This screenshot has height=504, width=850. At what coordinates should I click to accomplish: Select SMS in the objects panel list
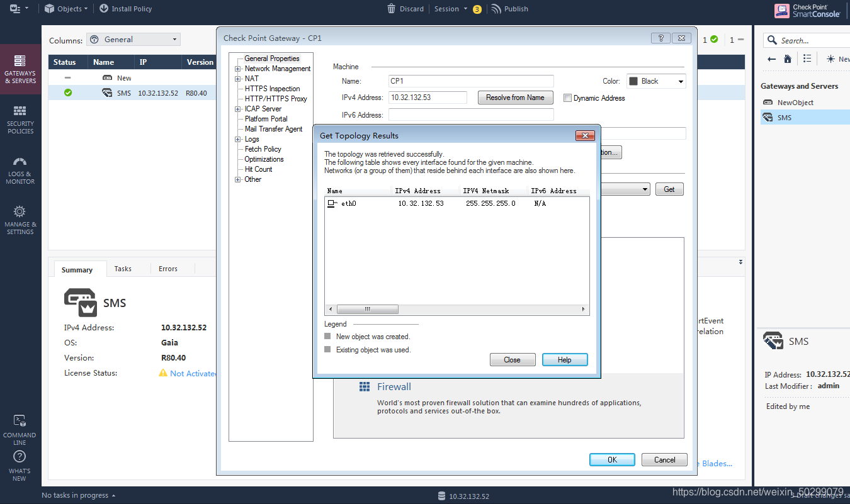[x=805, y=118]
